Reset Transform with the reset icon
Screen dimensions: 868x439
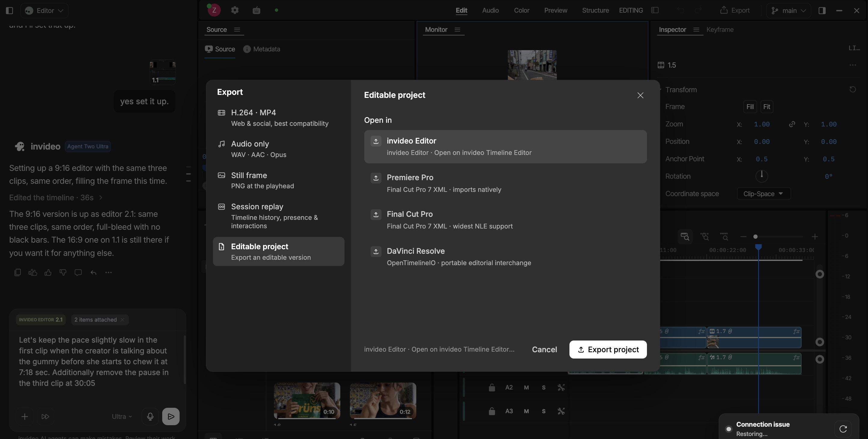point(852,89)
